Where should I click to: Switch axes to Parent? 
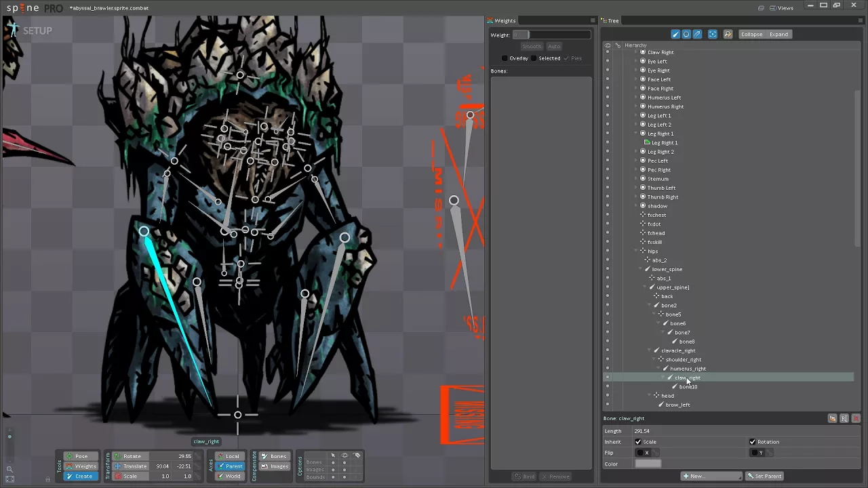click(230, 466)
